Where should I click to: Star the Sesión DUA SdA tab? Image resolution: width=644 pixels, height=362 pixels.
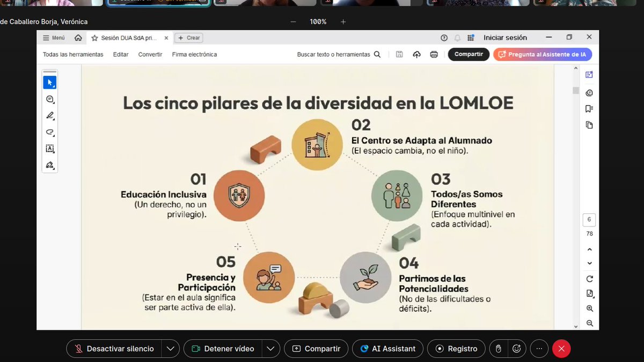pos(95,38)
